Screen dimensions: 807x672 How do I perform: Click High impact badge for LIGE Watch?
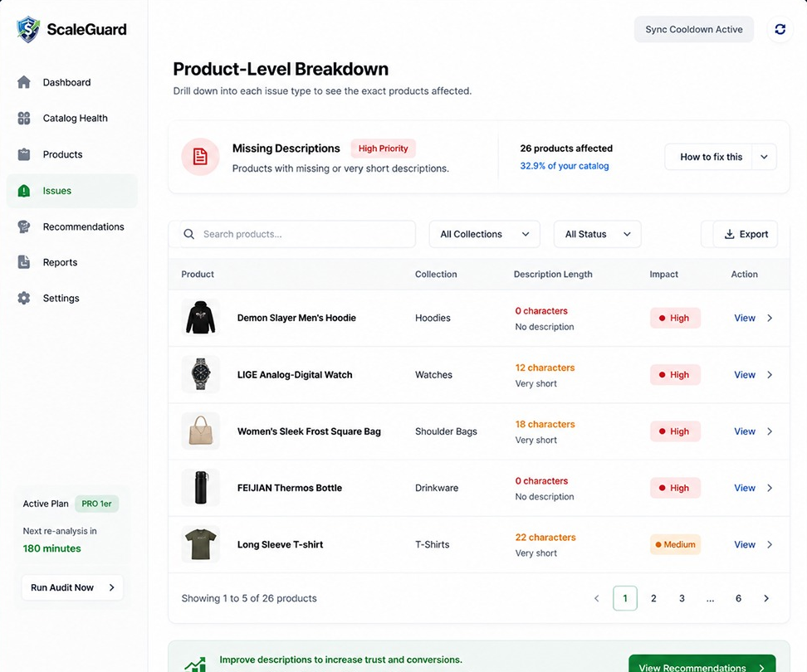(x=675, y=375)
